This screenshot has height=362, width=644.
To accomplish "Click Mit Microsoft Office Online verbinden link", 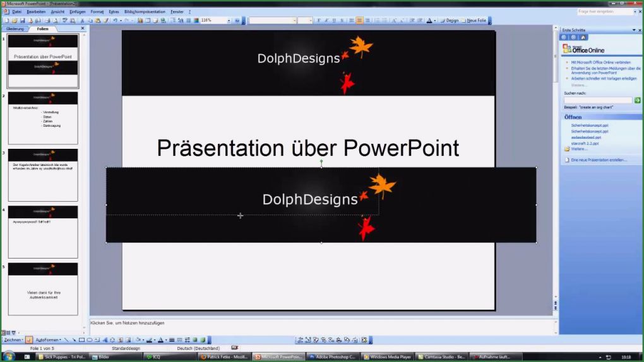I will click(x=600, y=62).
